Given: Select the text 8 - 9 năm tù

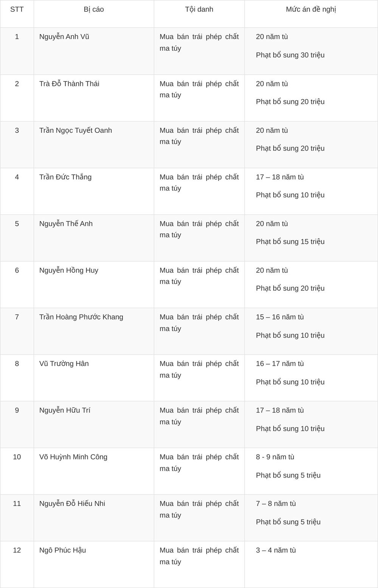Looking at the screenshot, I should pyautogui.click(x=275, y=457).
